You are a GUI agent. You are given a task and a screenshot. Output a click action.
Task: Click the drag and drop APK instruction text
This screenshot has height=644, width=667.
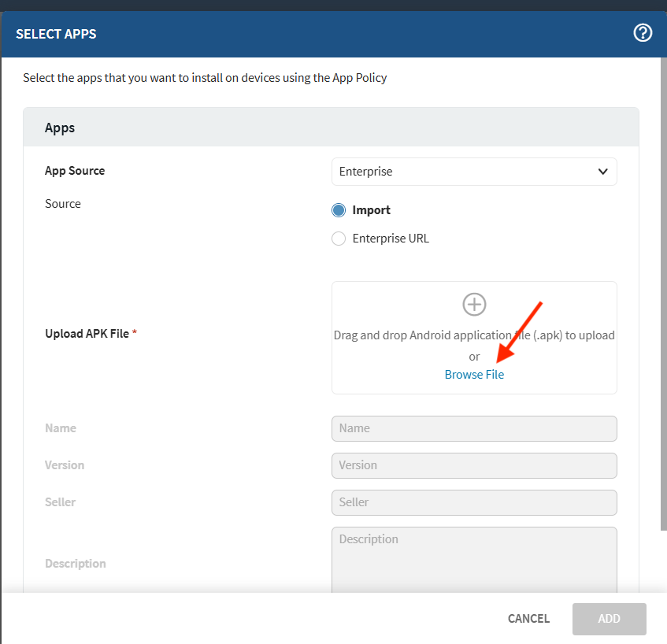click(474, 335)
